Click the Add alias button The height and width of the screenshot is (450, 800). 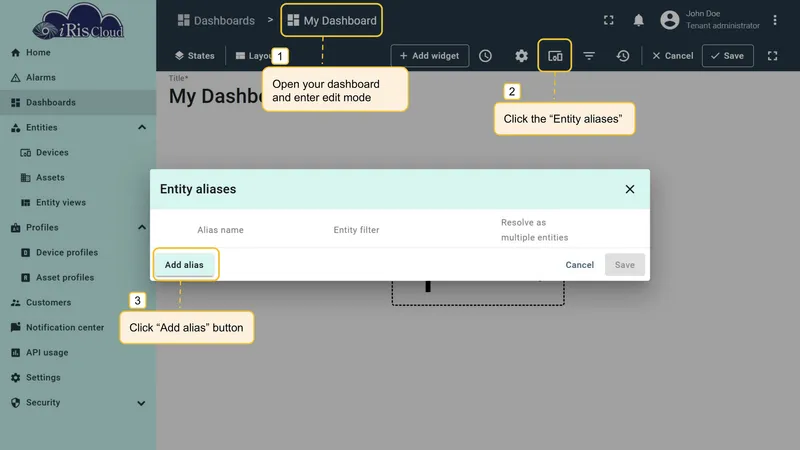[x=184, y=265]
